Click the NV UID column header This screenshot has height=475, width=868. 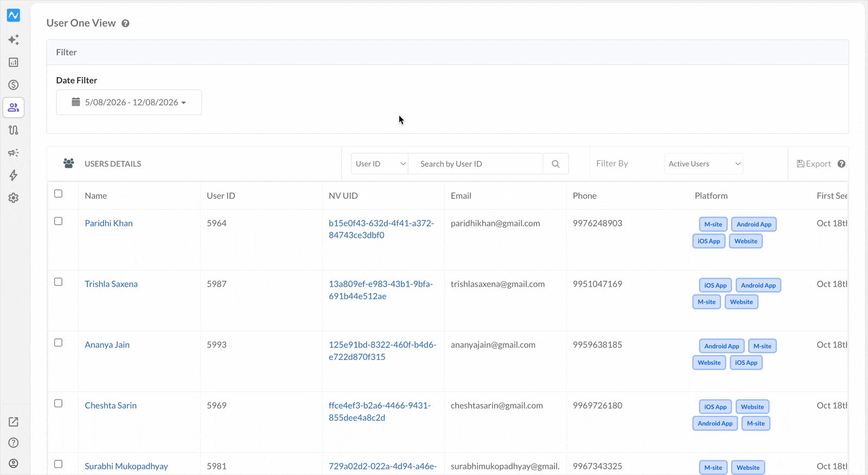pyautogui.click(x=343, y=196)
